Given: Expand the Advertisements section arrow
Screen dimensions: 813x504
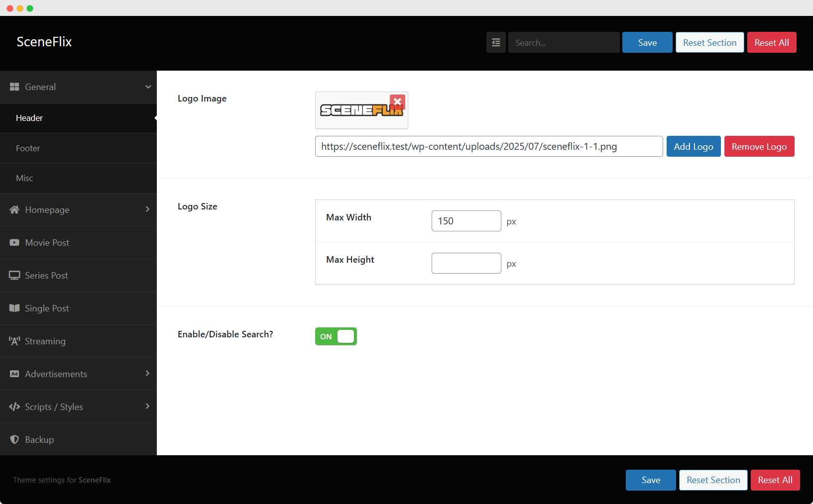Looking at the screenshot, I should 147,373.
